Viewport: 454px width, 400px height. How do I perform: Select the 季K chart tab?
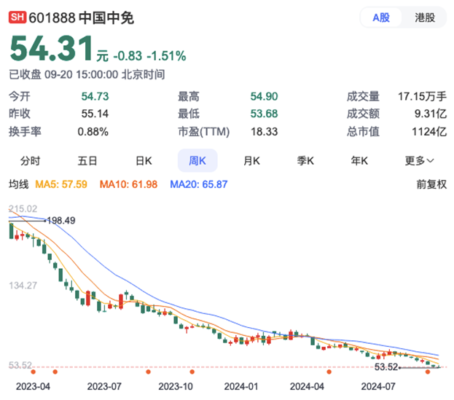[305, 161]
